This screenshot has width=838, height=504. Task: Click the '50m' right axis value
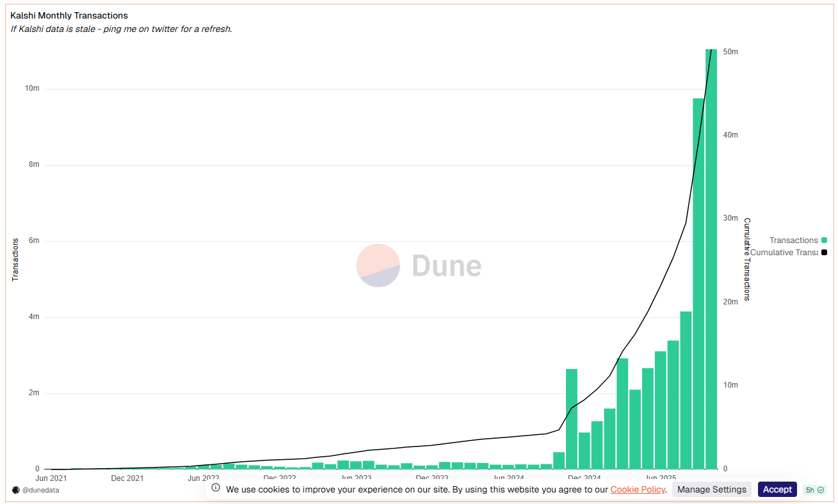730,52
